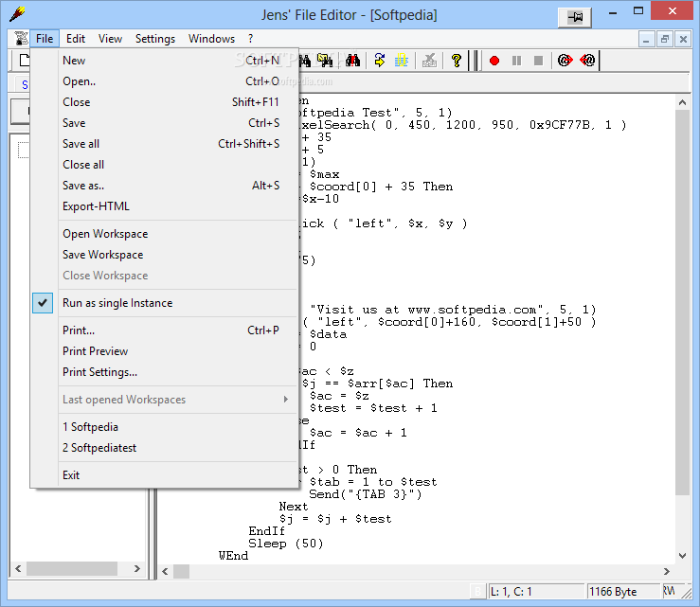
Task: Open recent file 1 Softpedia
Action: pyautogui.click(x=164, y=427)
